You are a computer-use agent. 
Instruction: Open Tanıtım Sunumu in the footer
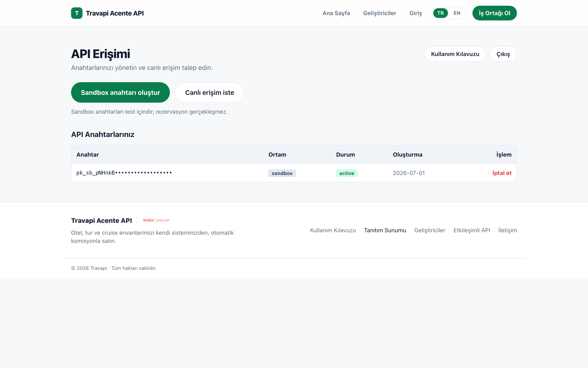point(385,230)
